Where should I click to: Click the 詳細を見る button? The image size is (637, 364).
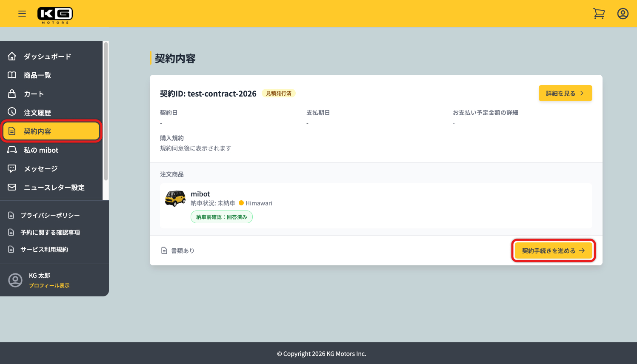coord(565,93)
